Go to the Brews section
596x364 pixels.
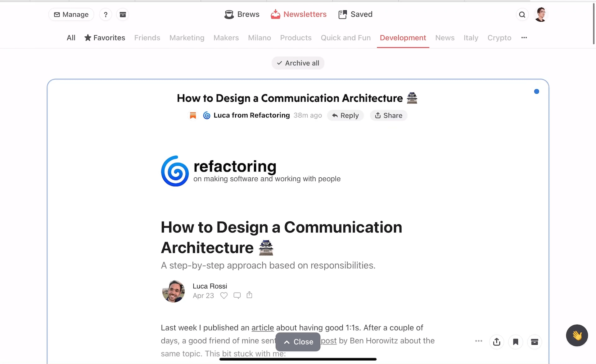[242, 14]
